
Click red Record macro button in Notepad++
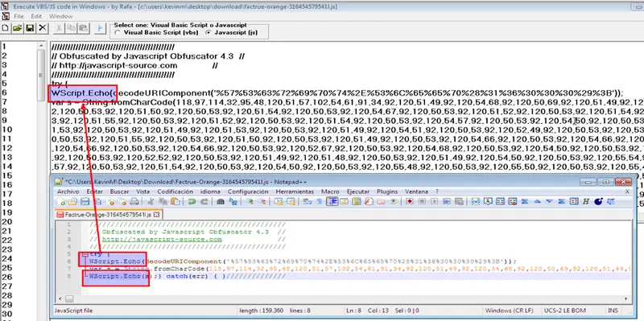pos(410,202)
